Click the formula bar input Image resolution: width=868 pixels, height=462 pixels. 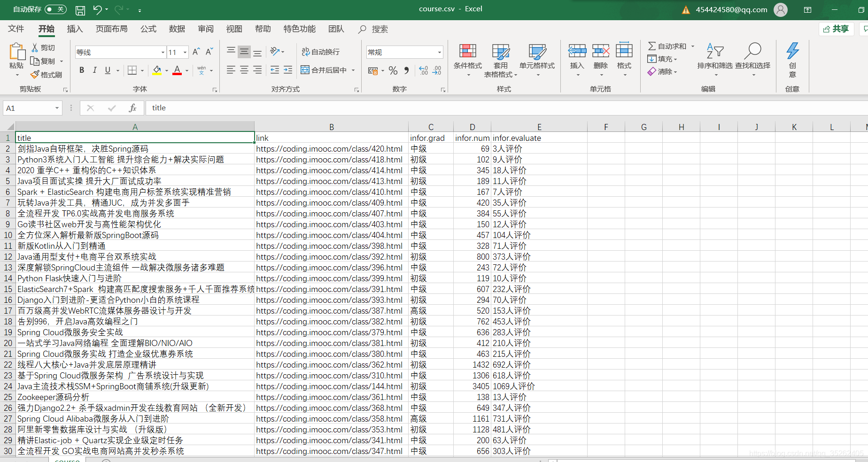507,108
